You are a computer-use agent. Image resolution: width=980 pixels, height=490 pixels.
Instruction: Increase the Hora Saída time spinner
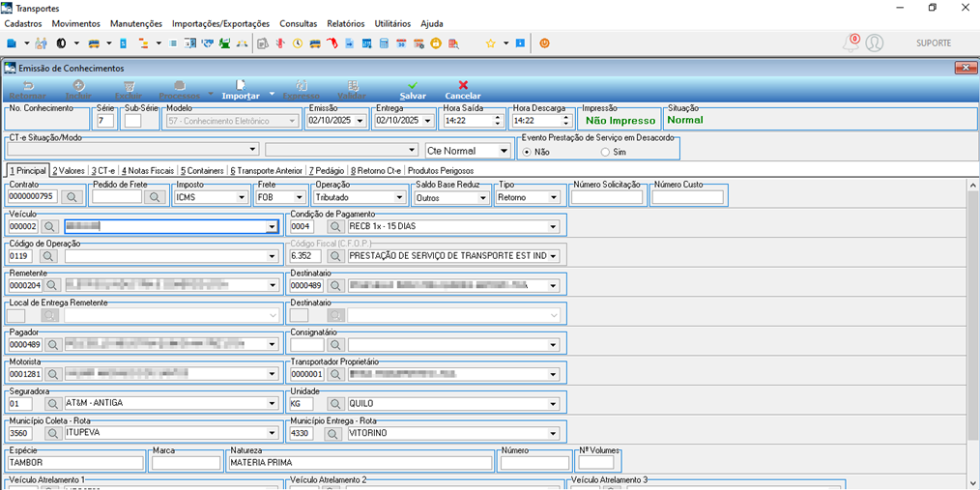pos(499,118)
